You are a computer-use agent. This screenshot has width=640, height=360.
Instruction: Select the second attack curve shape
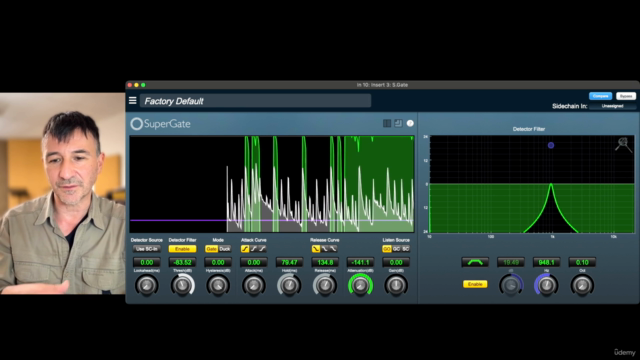click(x=254, y=249)
